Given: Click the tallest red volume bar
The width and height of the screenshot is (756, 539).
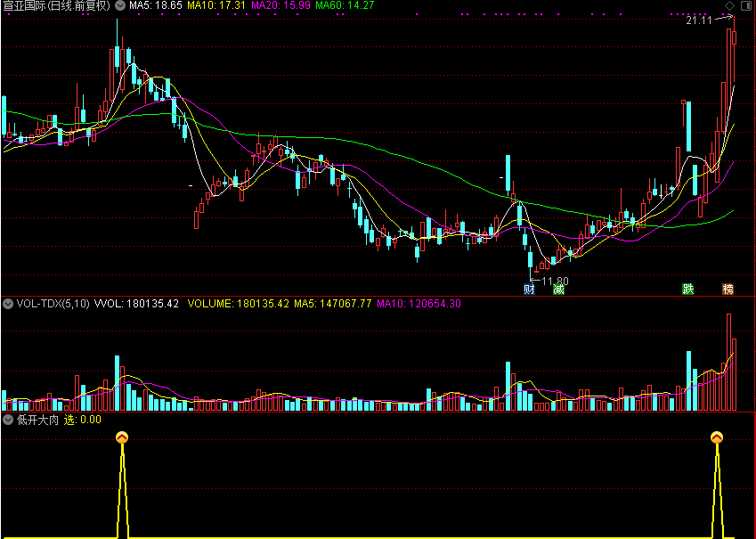Looking at the screenshot, I should tap(729, 362).
